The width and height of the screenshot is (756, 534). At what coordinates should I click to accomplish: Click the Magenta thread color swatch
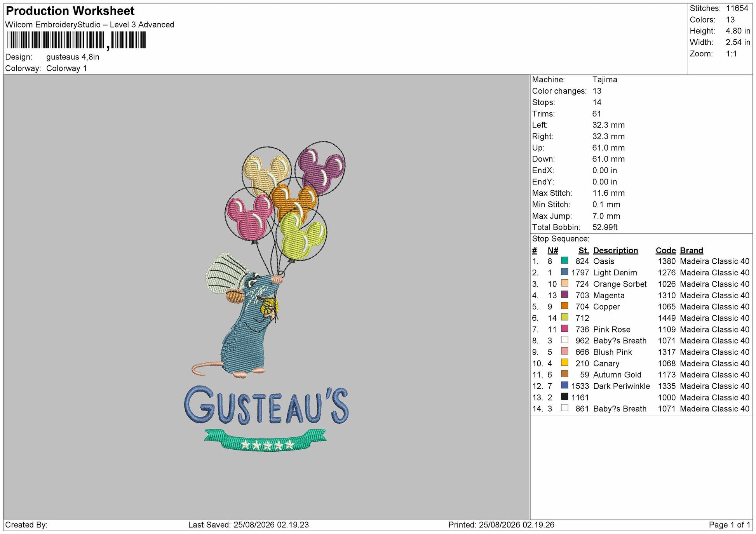click(x=564, y=294)
